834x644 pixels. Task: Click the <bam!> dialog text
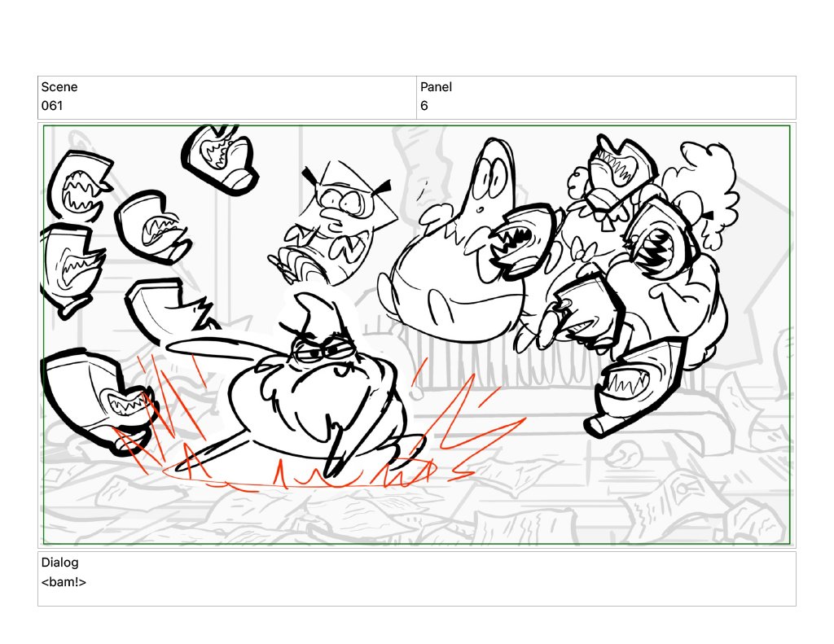(64, 582)
